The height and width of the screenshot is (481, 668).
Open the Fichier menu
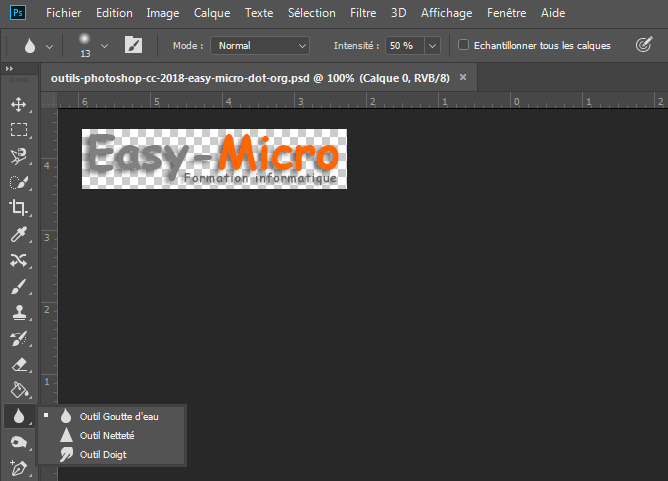coord(63,13)
